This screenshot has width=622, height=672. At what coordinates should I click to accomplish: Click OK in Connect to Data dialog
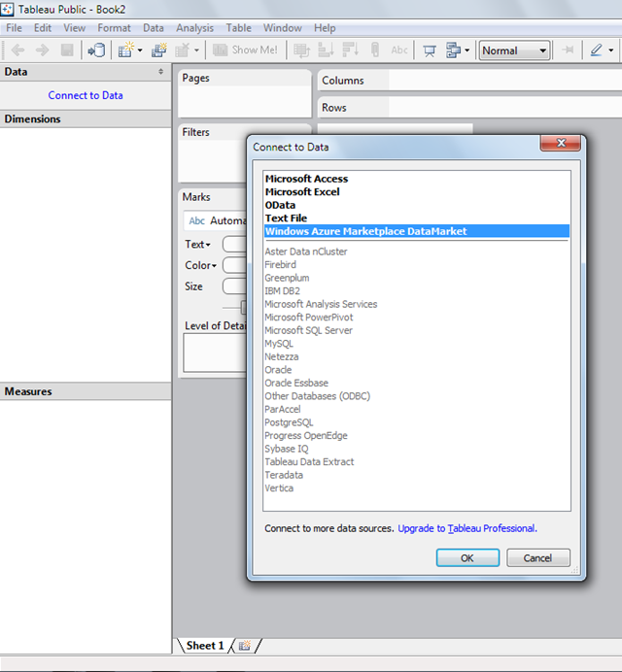pyautogui.click(x=467, y=558)
